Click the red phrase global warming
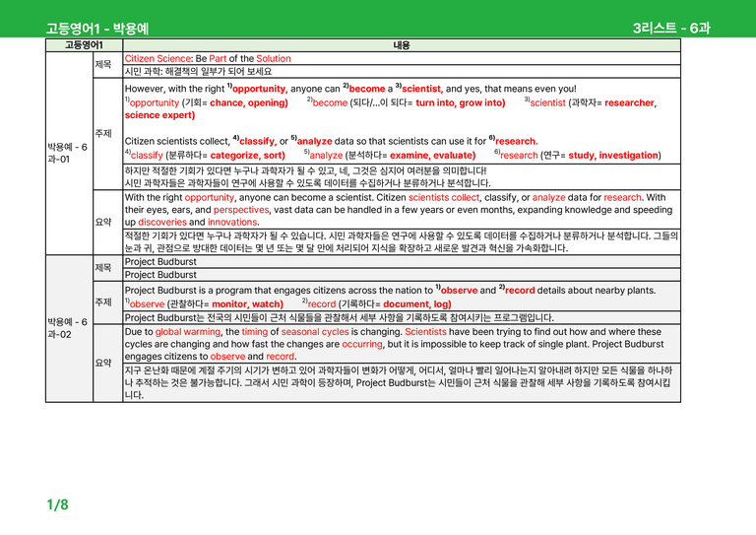 pos(188,332)
